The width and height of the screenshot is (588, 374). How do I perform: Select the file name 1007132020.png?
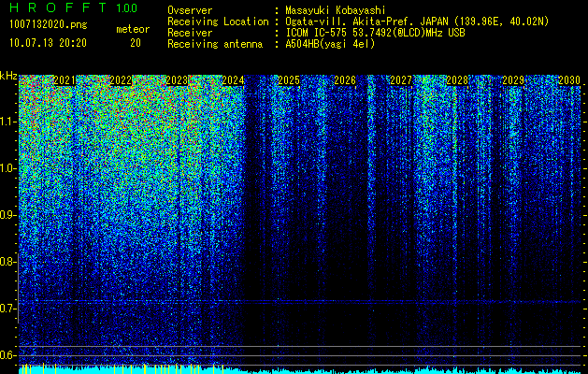point(49,24)
